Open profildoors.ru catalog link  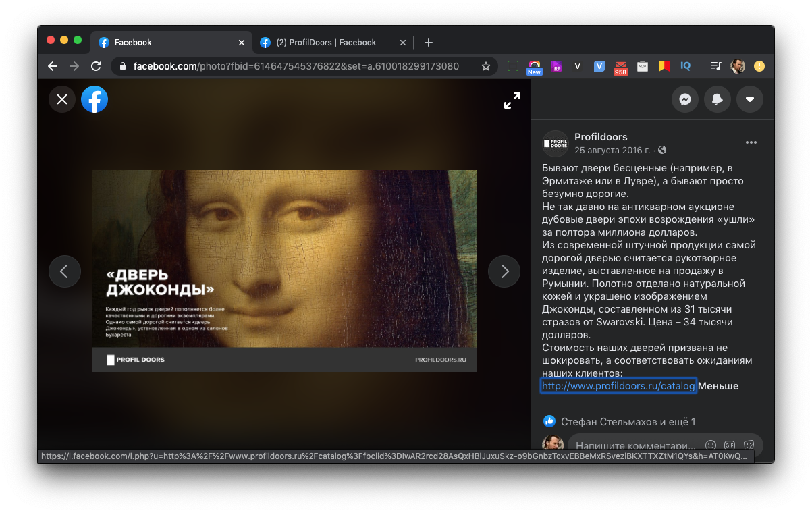tap(618, 386)
